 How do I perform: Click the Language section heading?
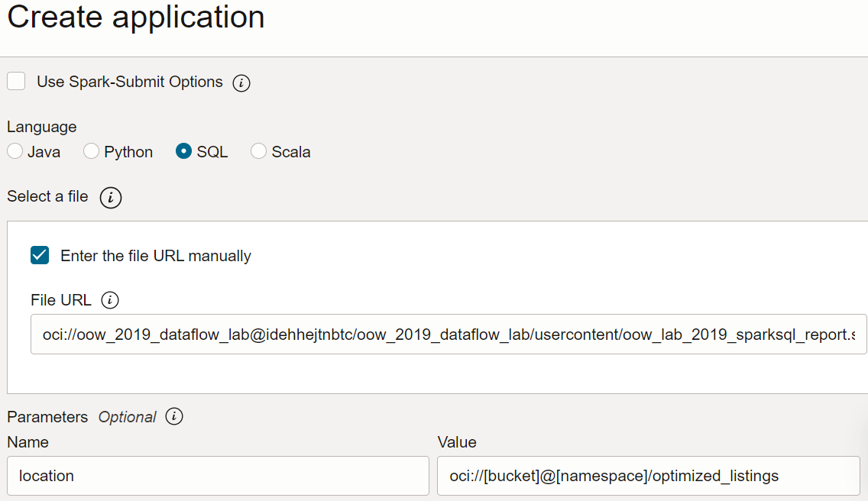[x=41, y=127]
